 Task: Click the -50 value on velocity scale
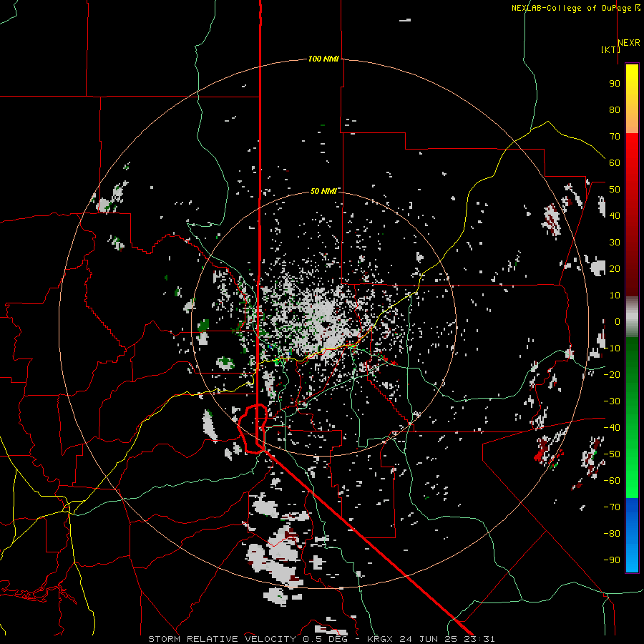[612, 454]
